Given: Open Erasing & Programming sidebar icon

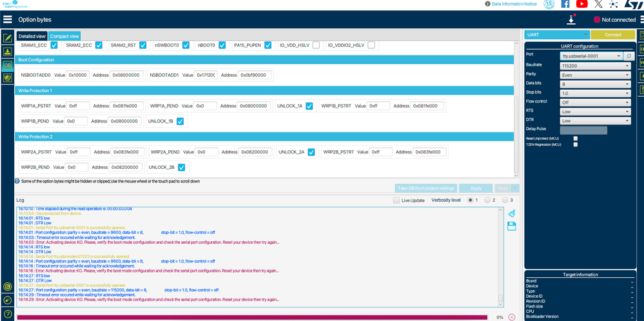Looking at the screenshot, I should 7,52.
